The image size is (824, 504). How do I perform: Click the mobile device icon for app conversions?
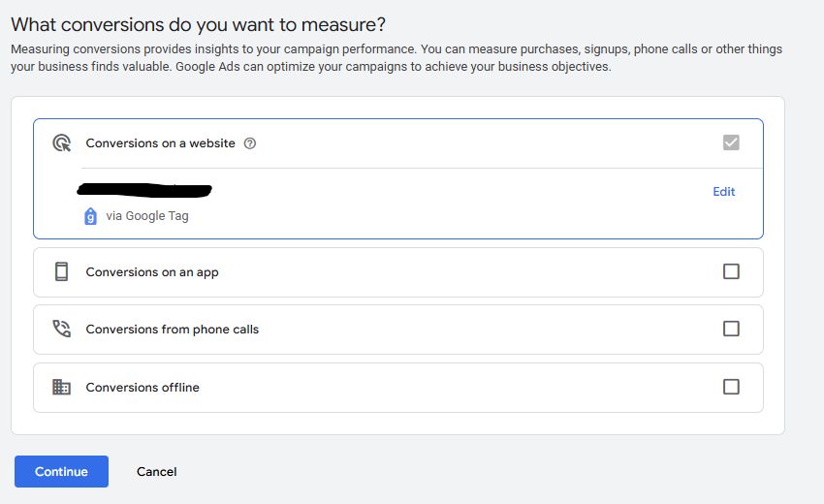pos(61,272)
